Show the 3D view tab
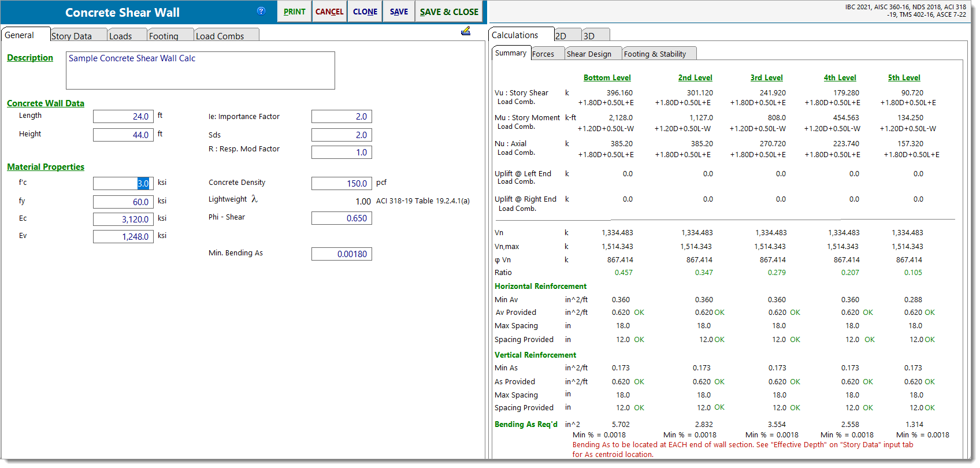 (x=589, y=36)
